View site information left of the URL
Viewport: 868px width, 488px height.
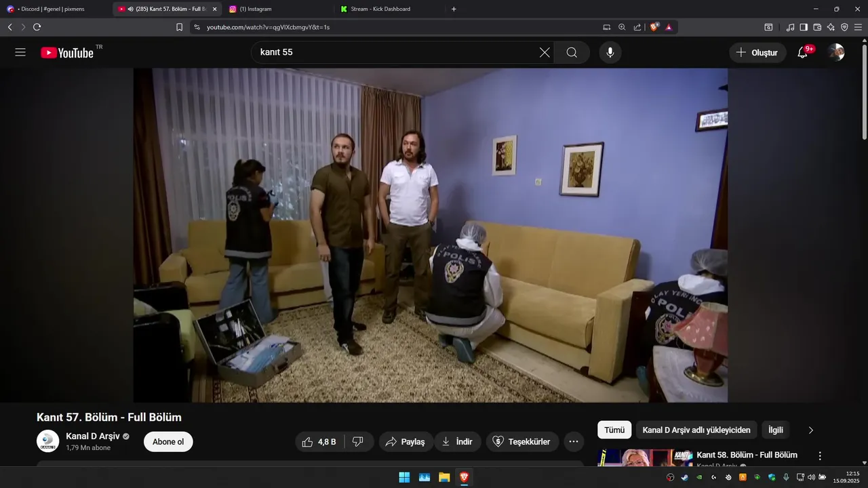pyautogui.click(x=197, y=27)
